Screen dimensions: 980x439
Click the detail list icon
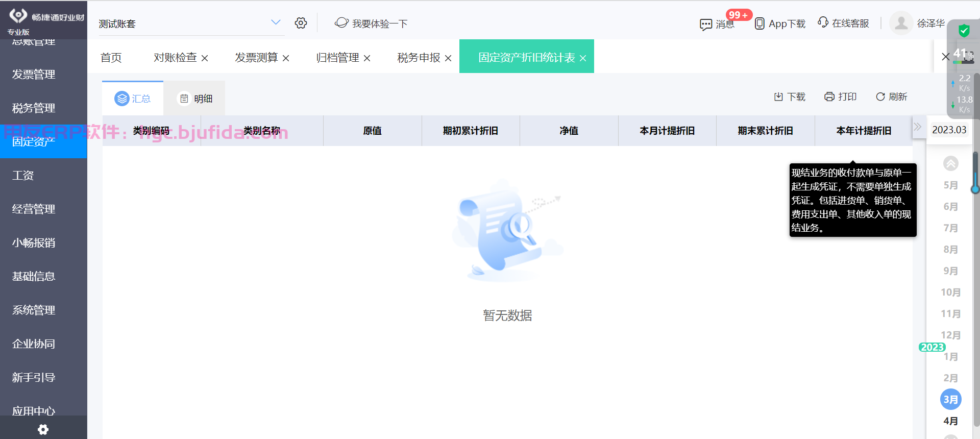(184, 99)
